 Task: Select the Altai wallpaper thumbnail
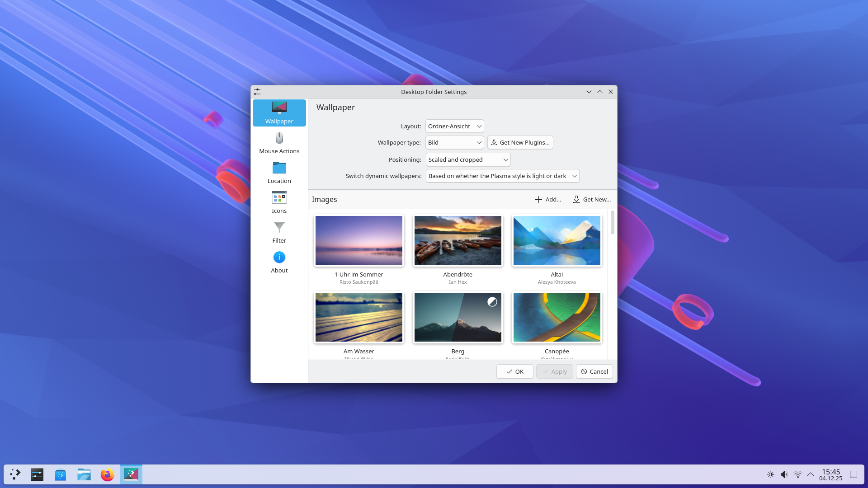(557, 240)
